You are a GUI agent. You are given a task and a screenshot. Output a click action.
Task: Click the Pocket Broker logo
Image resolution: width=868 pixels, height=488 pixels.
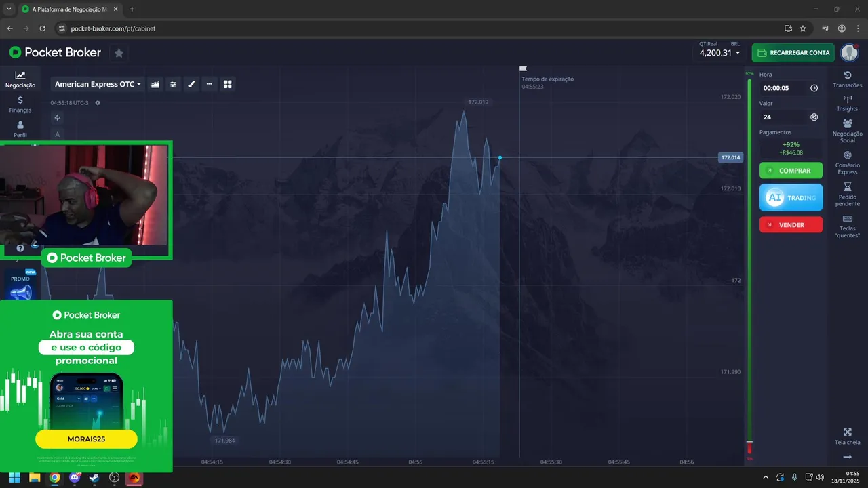(x=55, y=52)
